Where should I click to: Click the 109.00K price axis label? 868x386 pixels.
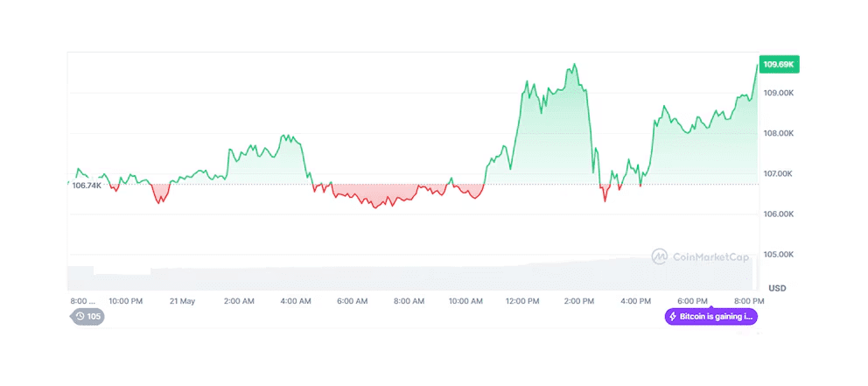coord(779,93)
